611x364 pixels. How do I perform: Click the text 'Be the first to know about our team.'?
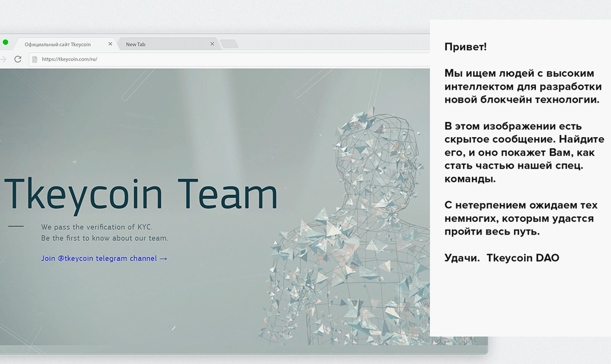105,238
